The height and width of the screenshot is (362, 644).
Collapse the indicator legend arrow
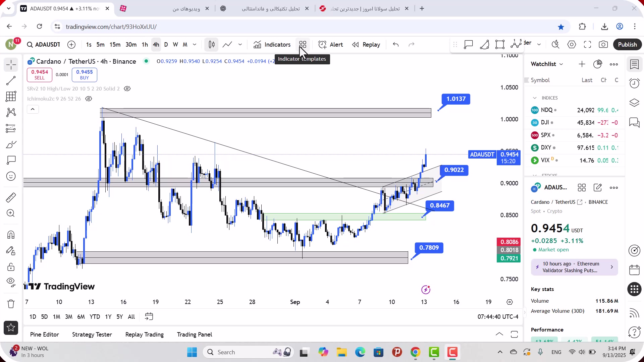click(x=33, y=109)
